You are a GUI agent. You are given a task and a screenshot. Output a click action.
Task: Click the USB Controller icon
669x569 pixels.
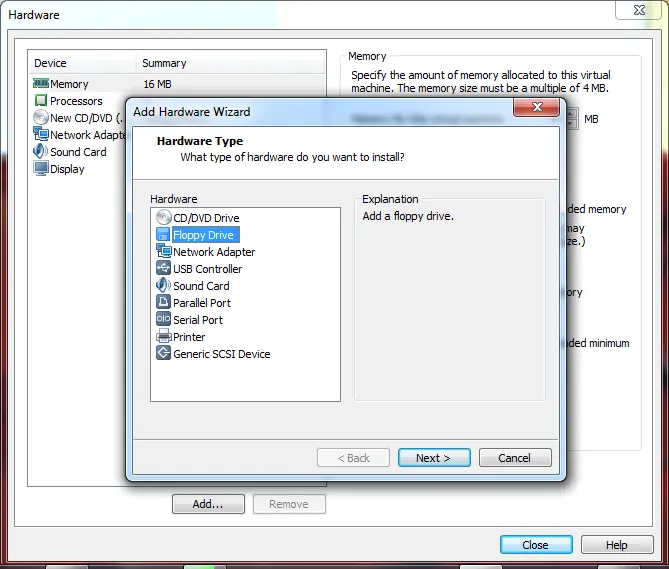[x=163, y=269]
